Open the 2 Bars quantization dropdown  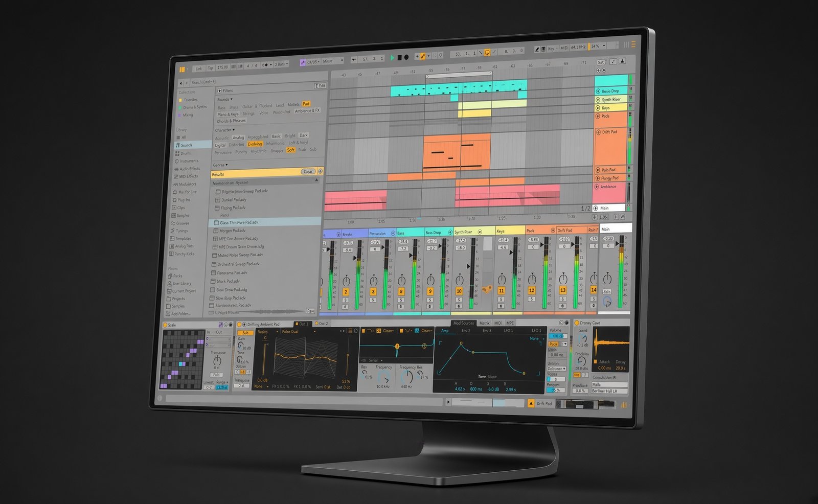pos(281,64)
